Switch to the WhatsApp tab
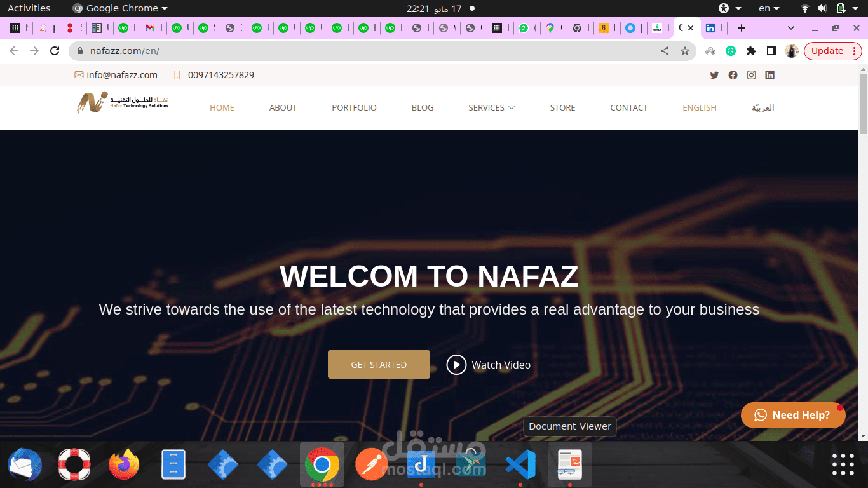 tap(526, 28)
